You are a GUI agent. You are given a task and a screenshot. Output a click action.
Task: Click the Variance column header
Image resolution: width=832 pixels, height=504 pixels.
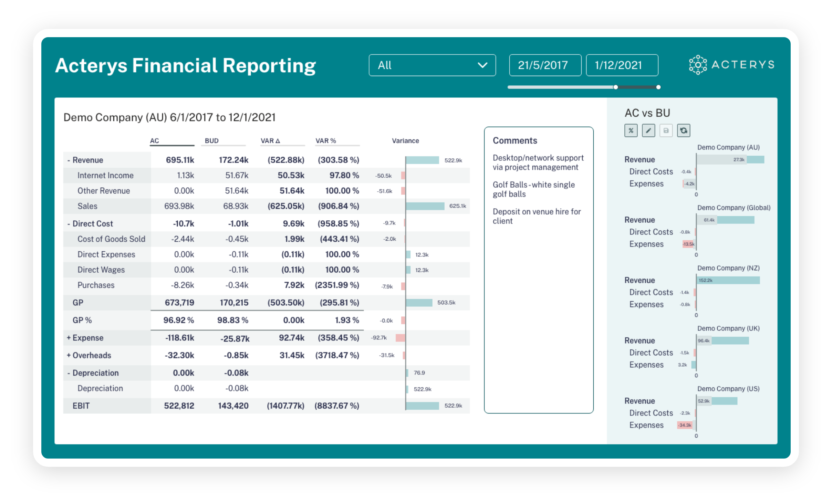click(405, 141)
